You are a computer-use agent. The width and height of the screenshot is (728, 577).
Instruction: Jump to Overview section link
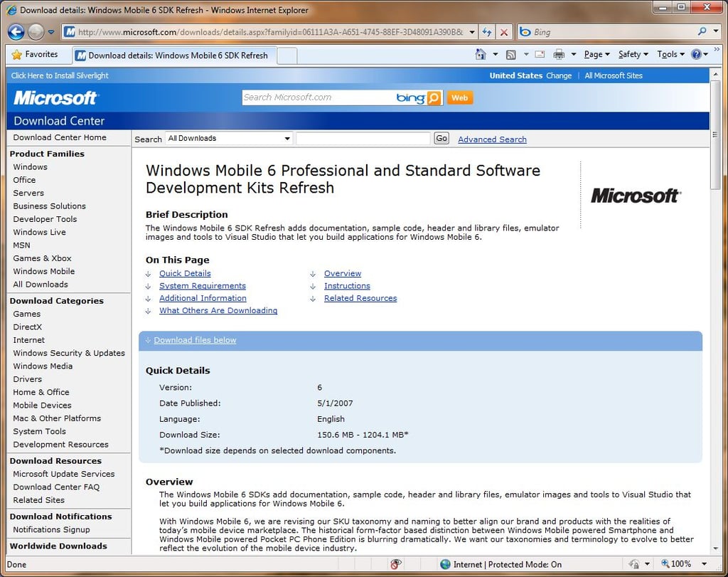click(x=343, y=273)
